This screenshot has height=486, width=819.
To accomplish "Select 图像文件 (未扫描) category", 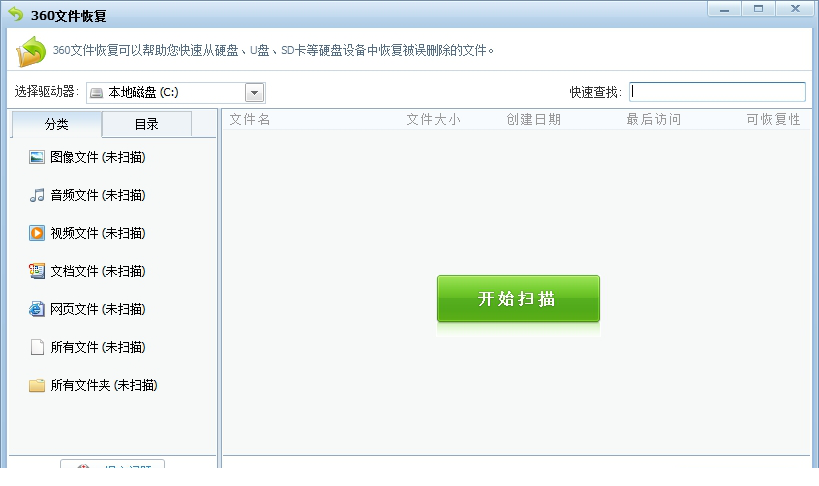I will click(98, 157).
